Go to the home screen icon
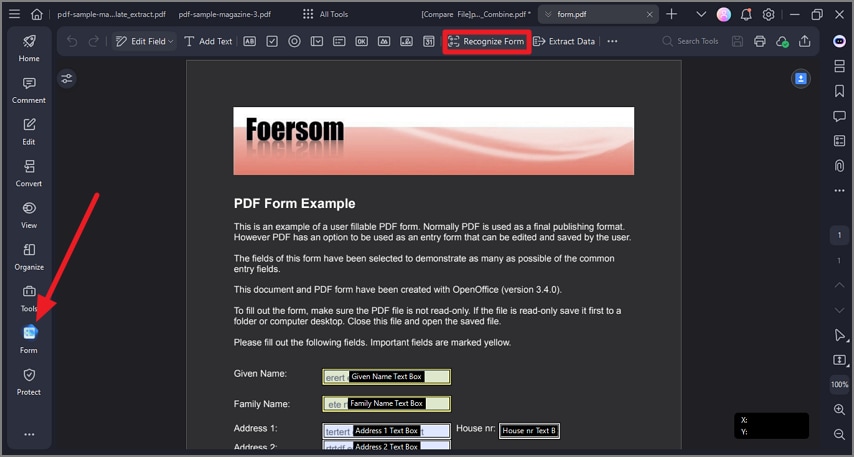854x457 pixels. click(36, 14)
